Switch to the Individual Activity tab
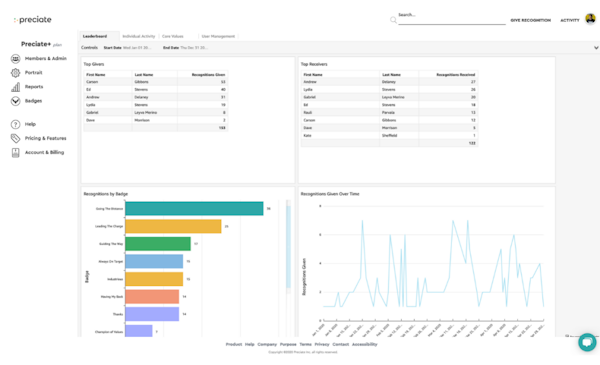Screen dimensions: 600x365 click(x=139, y=36)
